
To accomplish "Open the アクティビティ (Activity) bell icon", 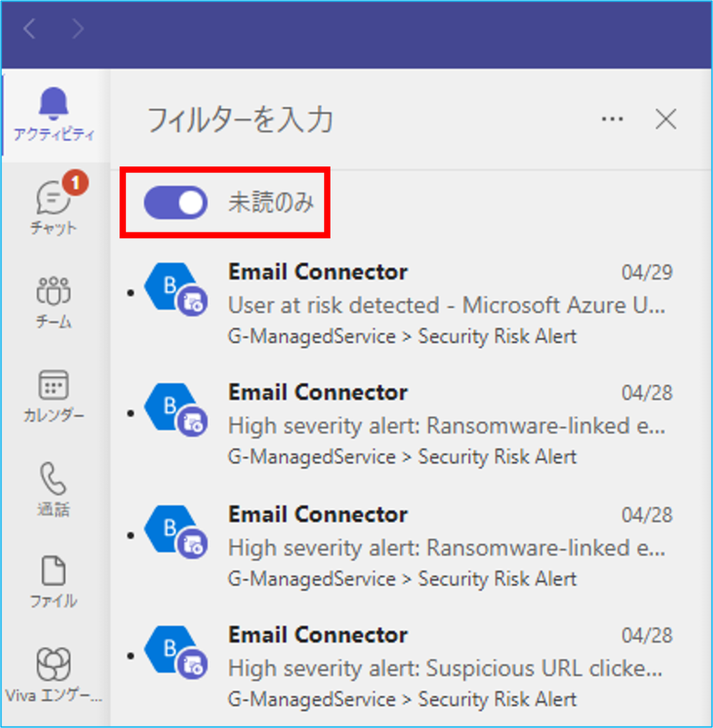I will [x=54, y=114].
